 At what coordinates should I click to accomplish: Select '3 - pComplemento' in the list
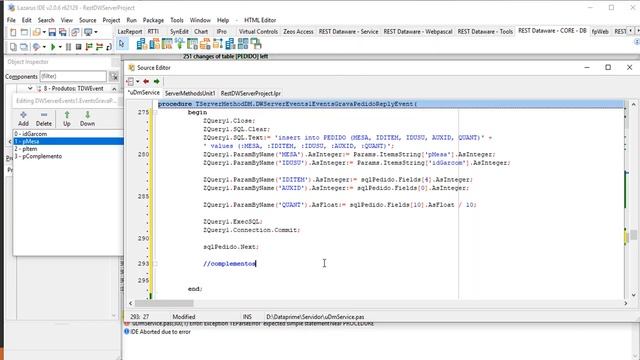(x=68, y=156)
